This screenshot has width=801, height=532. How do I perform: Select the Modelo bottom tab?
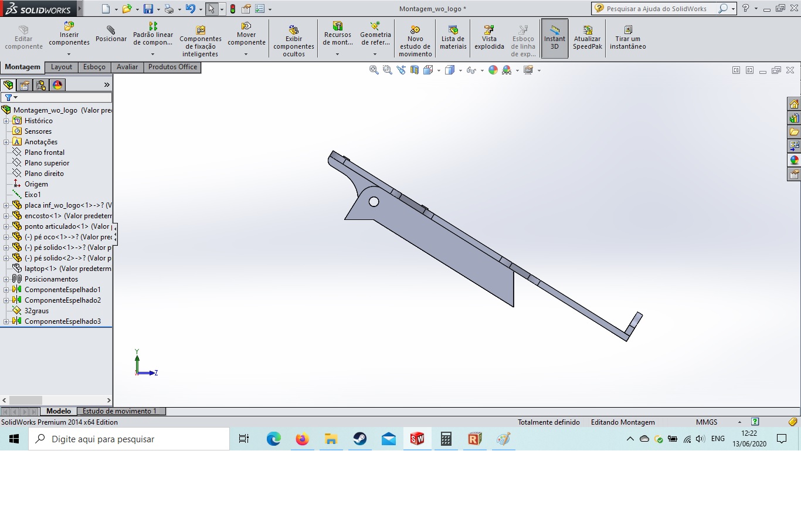click(x=59, y=411)
